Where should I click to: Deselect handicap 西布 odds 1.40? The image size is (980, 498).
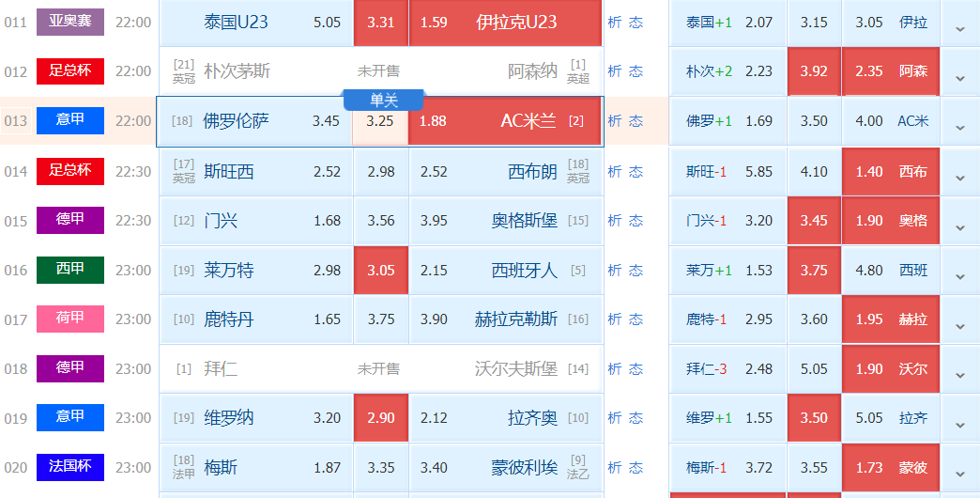pos(891,171)
